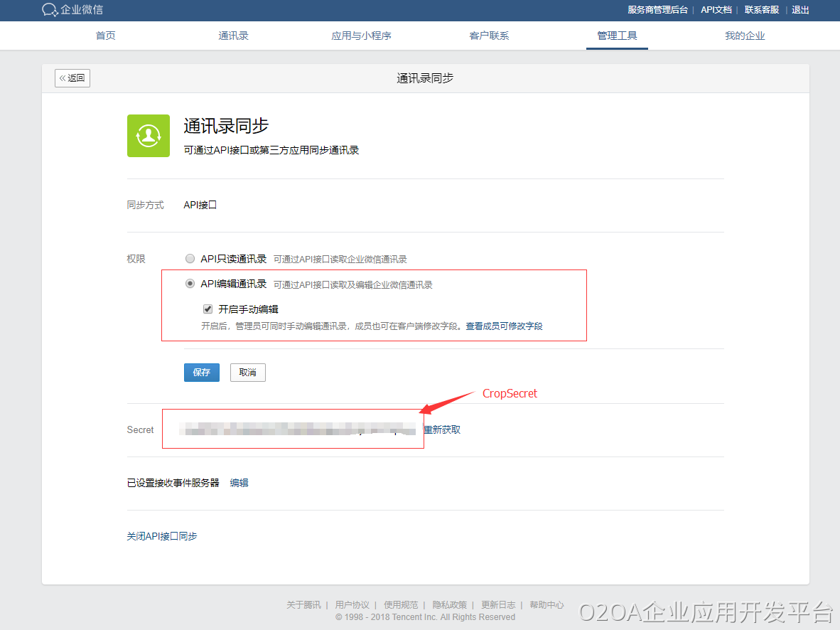Viewport: 840px width, 630px height.
Task: Click the 企业微信 logo icon
Action: tap(50, 10)
